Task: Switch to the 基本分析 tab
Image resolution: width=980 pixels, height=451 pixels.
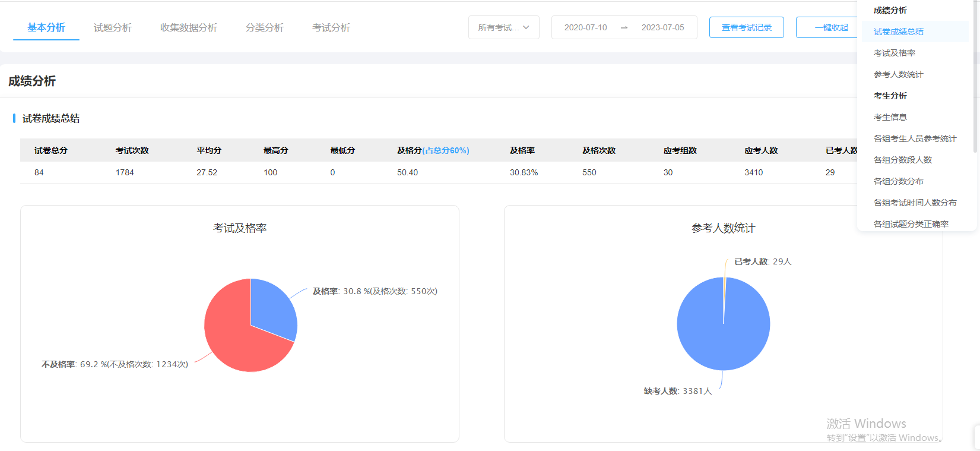Action: pyautogui.click(x=46, y=27)
